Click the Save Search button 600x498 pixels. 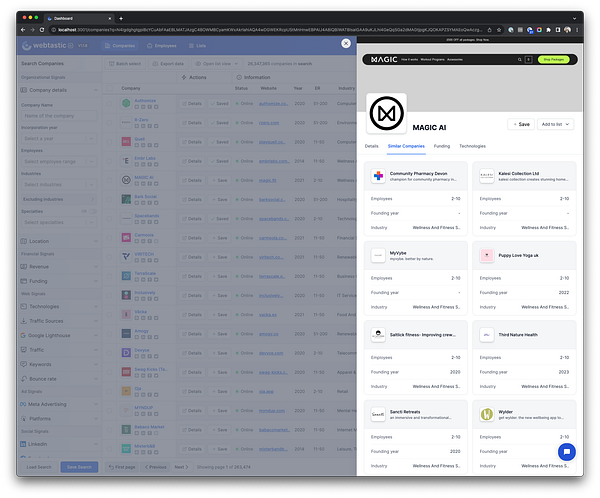79,467
